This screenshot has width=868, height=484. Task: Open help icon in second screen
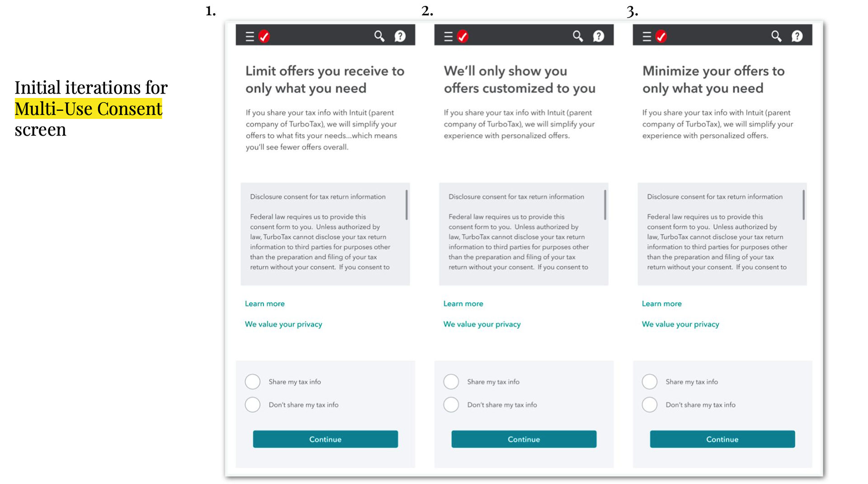pos(599,36)
